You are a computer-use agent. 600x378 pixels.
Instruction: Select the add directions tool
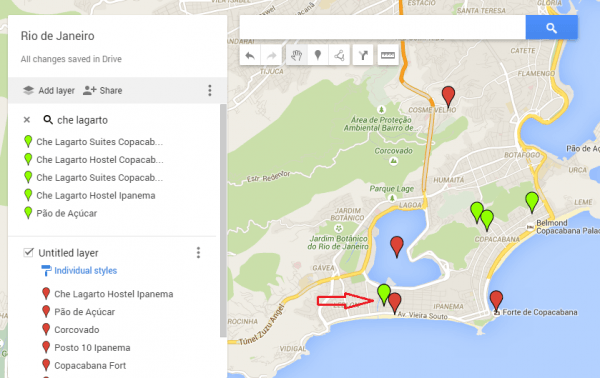tap(363, 56)
